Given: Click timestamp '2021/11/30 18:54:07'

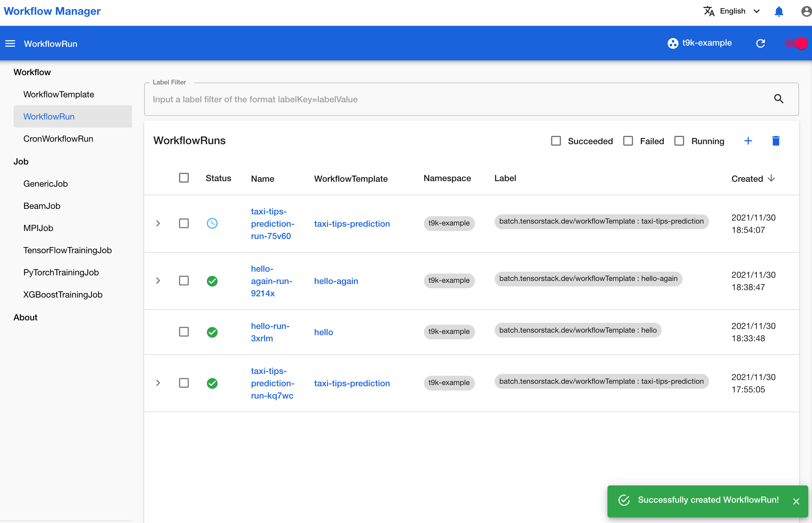Looking at the screenshot, I should point(753,224).
